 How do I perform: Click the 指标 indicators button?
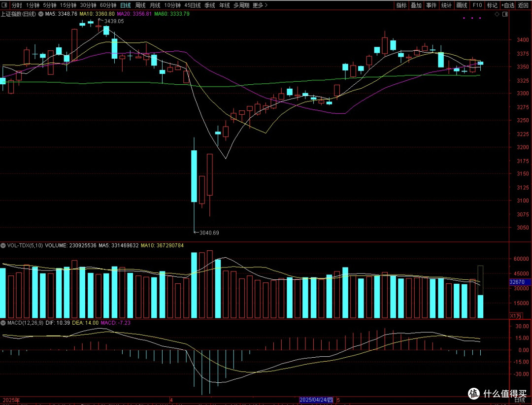pos(401,5)
